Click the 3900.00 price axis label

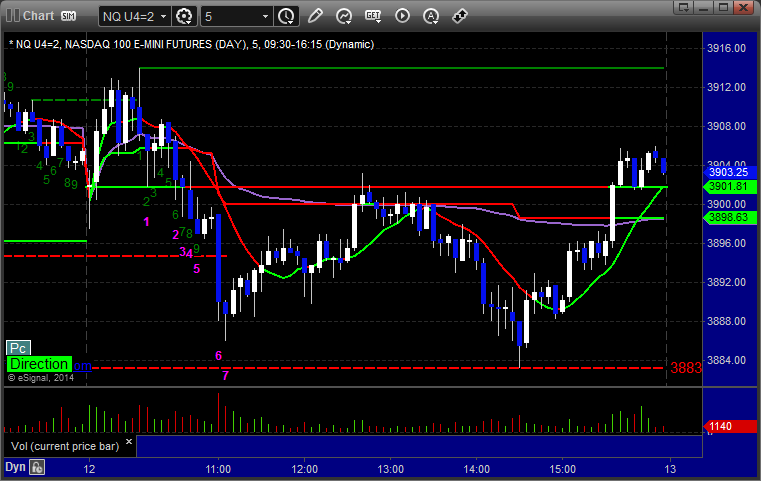pyautogui.click(x=726, y=204)
